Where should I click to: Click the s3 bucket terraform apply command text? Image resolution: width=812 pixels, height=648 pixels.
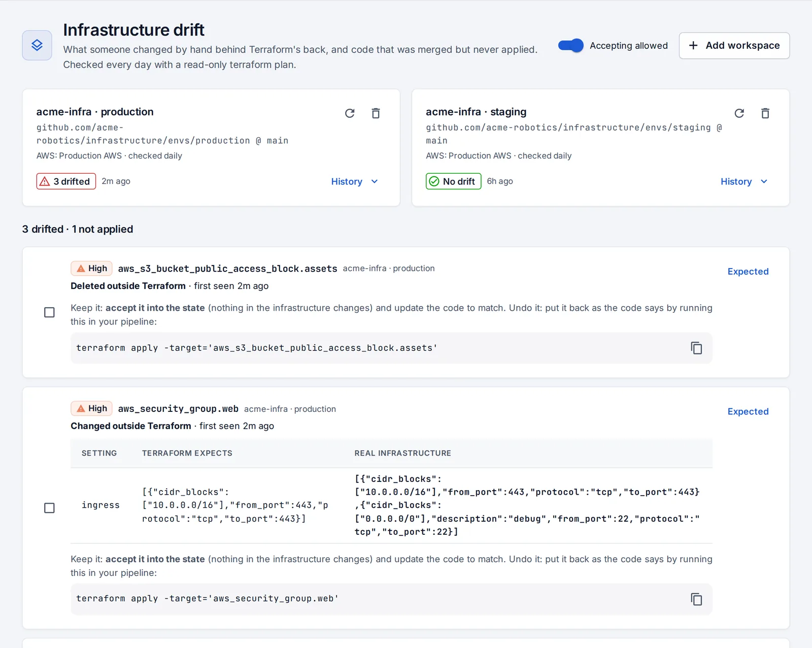tap(257, 348)
